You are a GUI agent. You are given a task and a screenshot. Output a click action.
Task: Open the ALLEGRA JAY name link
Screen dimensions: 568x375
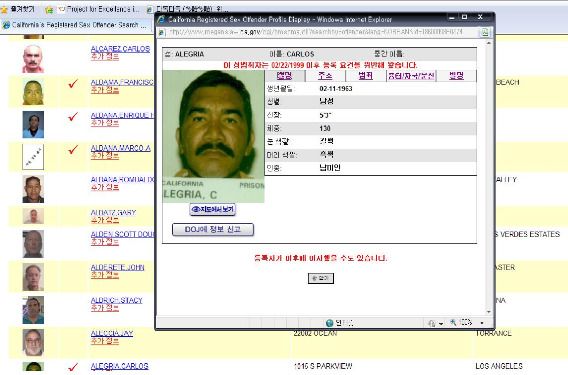coord(112,333)
